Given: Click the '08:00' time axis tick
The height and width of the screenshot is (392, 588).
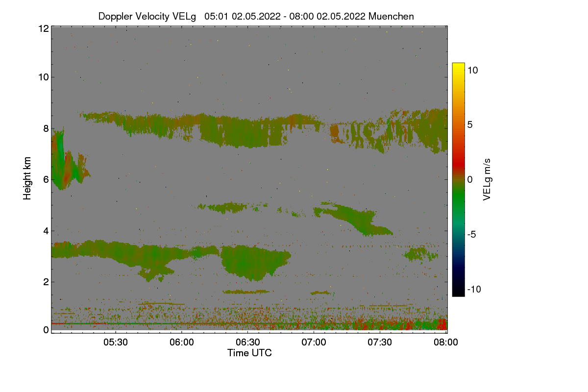Looking at the screenshot, I should point(446,343).
